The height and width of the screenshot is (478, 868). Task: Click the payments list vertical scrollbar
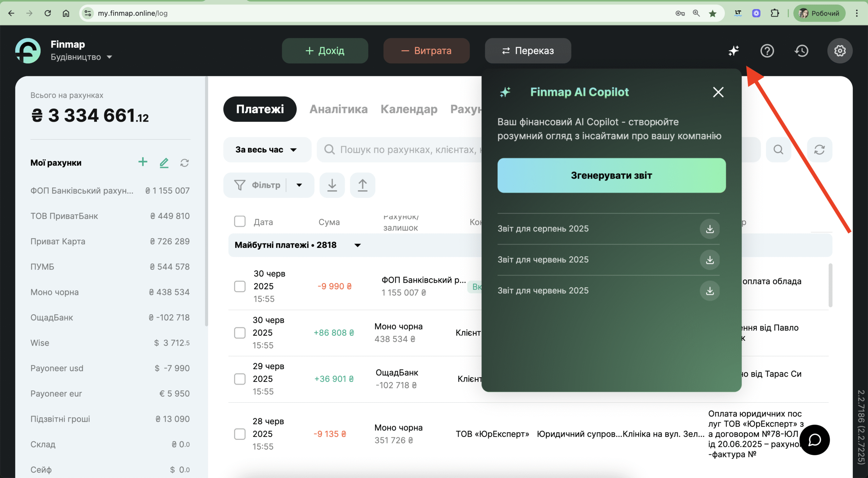(830, 285)
